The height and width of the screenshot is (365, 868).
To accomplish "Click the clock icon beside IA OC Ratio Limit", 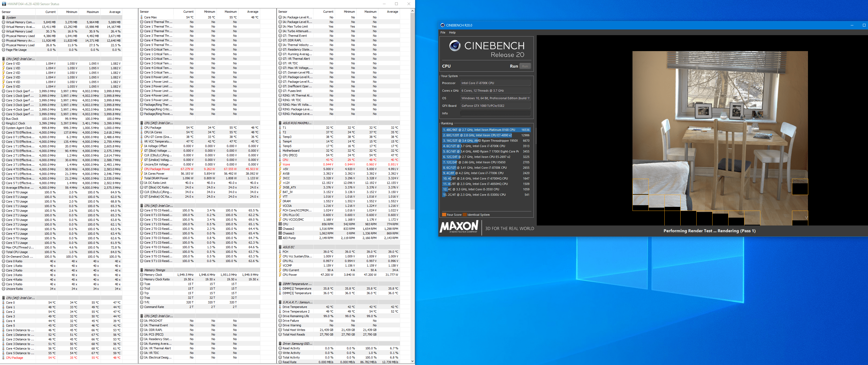I will [x=142, y=183].
